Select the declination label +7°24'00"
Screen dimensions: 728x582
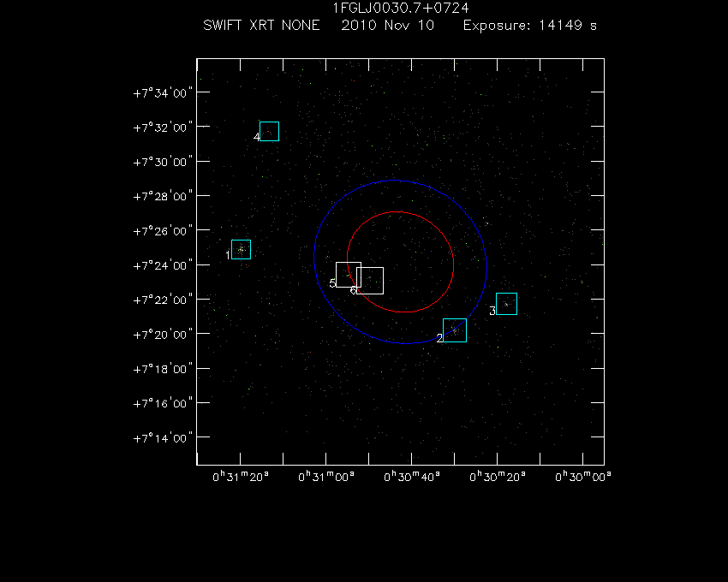point(163,265)
